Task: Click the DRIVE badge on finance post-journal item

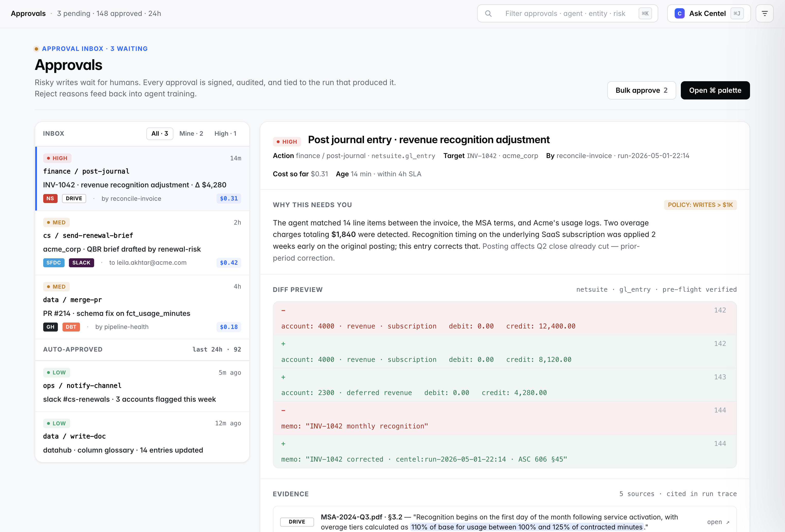Action: 74,198
